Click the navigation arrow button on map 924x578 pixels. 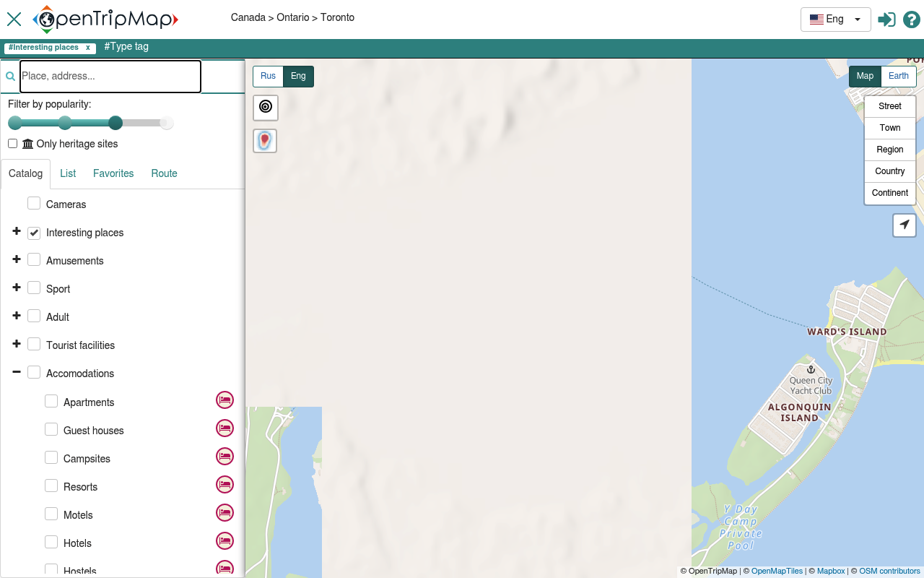click(x=905, y=225)
